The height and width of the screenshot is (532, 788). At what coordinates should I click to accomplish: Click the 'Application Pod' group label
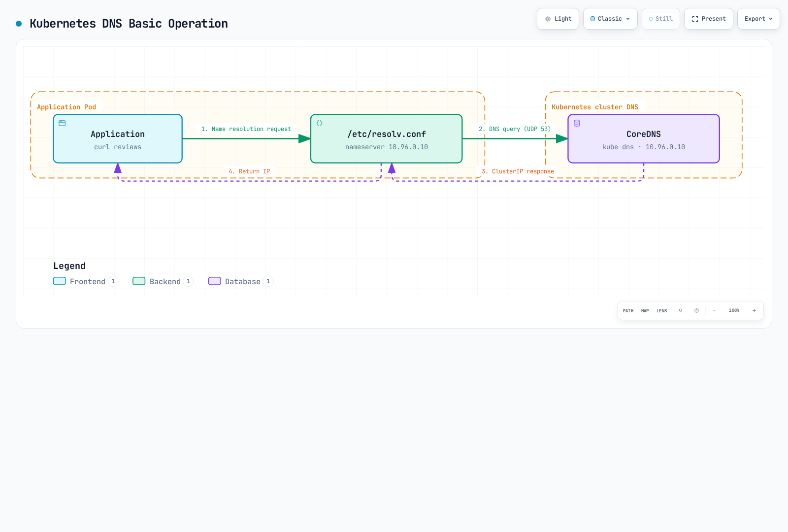coord(66,107)
